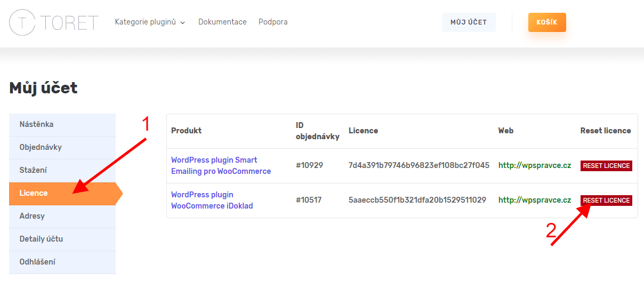Screen dimensions: 644x288
Task: Click the Toret circular logo icon
Action: click(22, 22)
